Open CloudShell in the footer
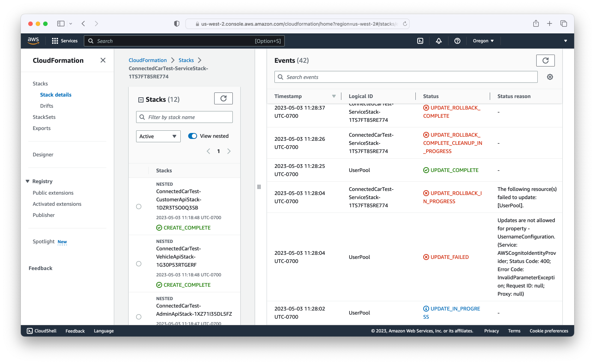 (x=42, y=331)
